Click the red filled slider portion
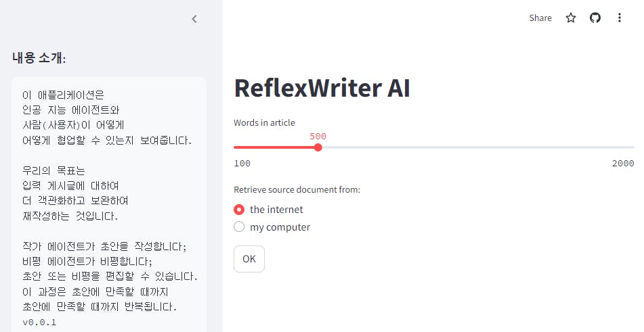The width and height of the screenshot is (644, 332). [x=274, y=147]
